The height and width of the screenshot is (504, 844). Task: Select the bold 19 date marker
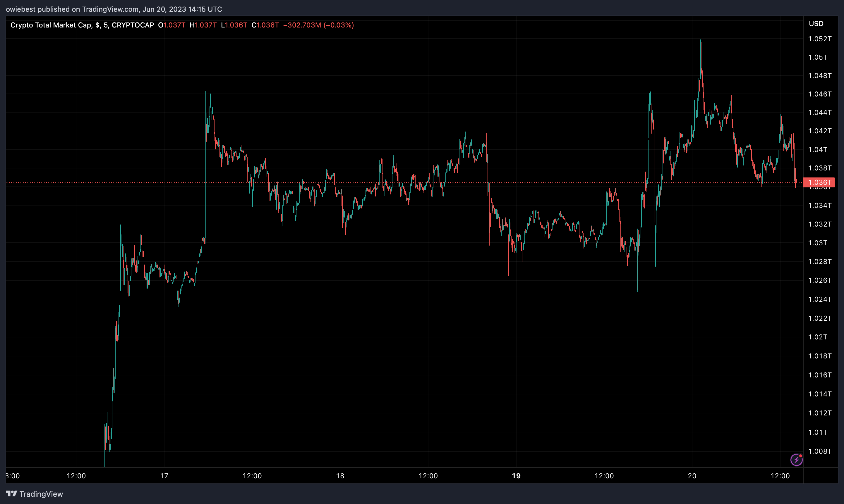point(516,476)
